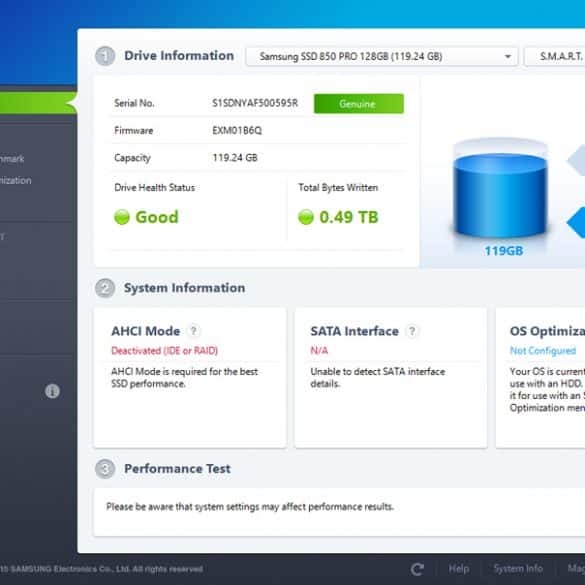The height and width of the screenshot is (585, 585).
Task: Click the firmware value EXM01B6Q
Action: (237, 131)
